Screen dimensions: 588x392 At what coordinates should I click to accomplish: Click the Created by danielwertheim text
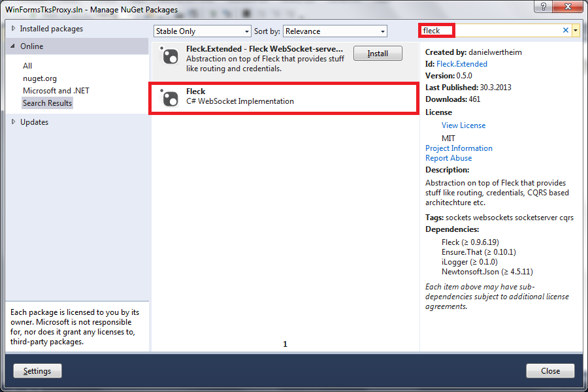(473, 52)
